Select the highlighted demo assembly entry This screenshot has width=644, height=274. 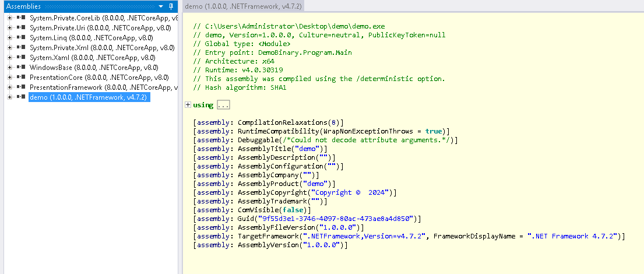tap(88, 97)
